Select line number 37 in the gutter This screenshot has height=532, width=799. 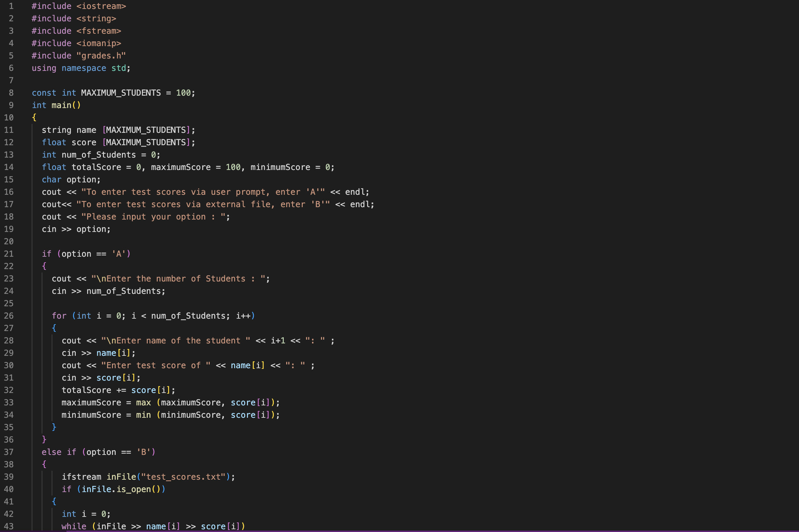tap(9, 452)
